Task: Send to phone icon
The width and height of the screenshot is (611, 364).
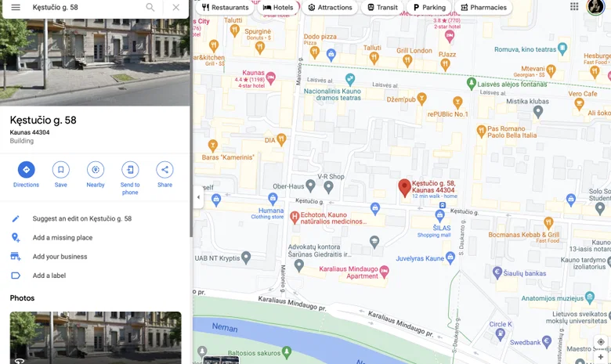Action: [x=130, y=169]
